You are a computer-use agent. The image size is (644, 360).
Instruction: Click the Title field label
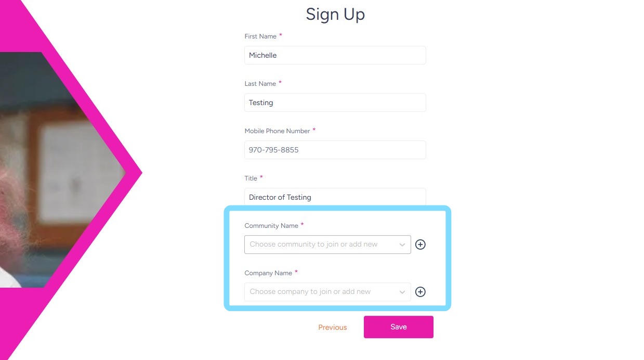pyautogui.click(x=251, y=178)
